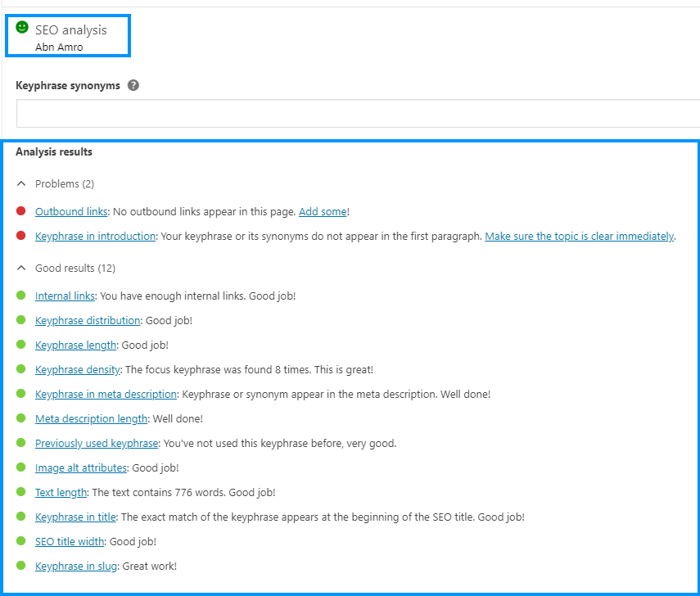Toggle the SEO analysis Abn Amro panel
The height and width of the screenshot is (596, 700).
pyautogui.click(x=70, y=37)
